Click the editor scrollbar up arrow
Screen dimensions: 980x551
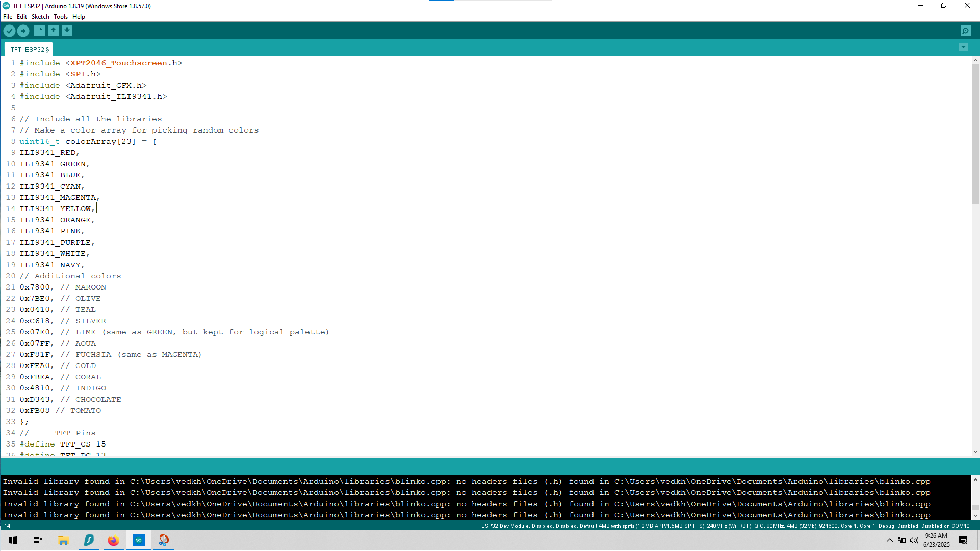tap(975, 60)
